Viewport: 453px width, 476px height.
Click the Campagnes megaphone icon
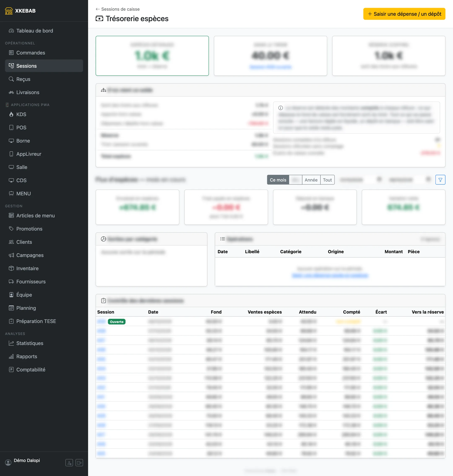(x=11, y=255)
